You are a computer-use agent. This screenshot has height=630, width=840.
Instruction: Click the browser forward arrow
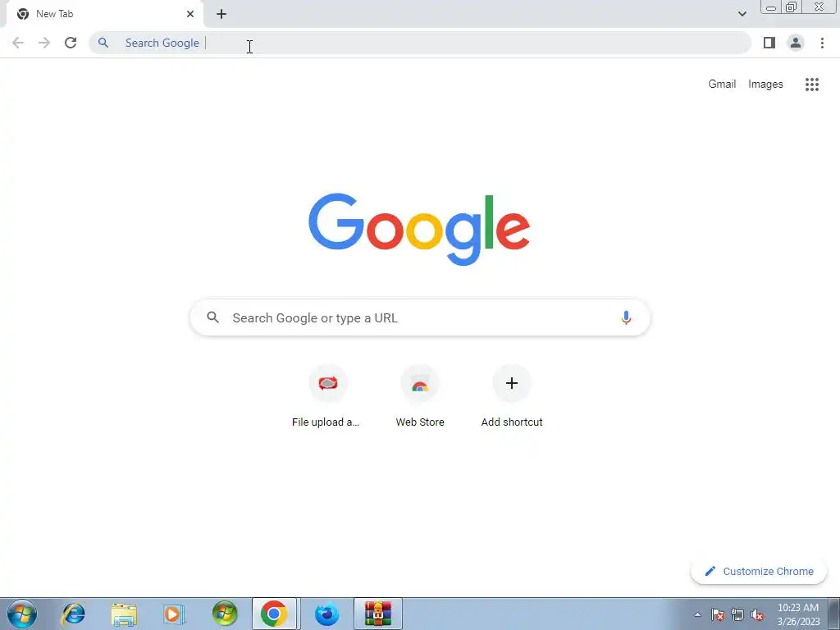44,43
